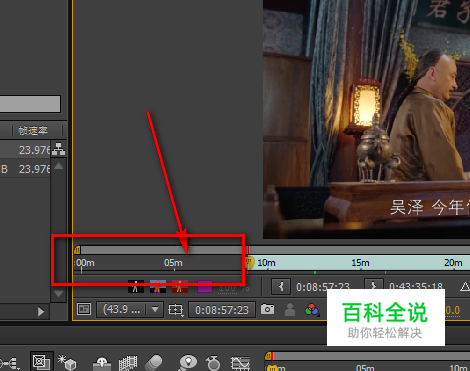470x371 pixels.
Task: Click the duration delta triangle icon
Action: click(x=465, y=286)
